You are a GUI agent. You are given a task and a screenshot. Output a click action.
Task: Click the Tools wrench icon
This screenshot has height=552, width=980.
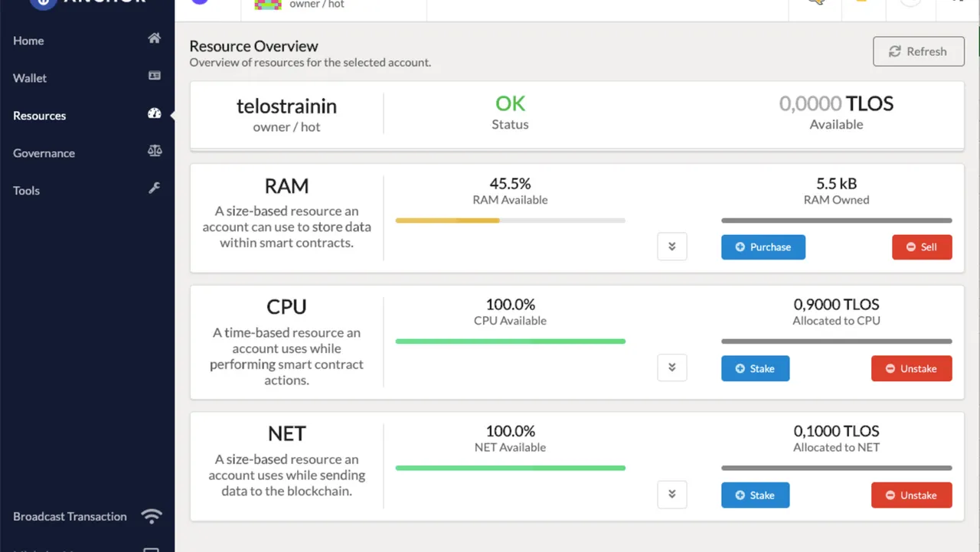[155, 188]
